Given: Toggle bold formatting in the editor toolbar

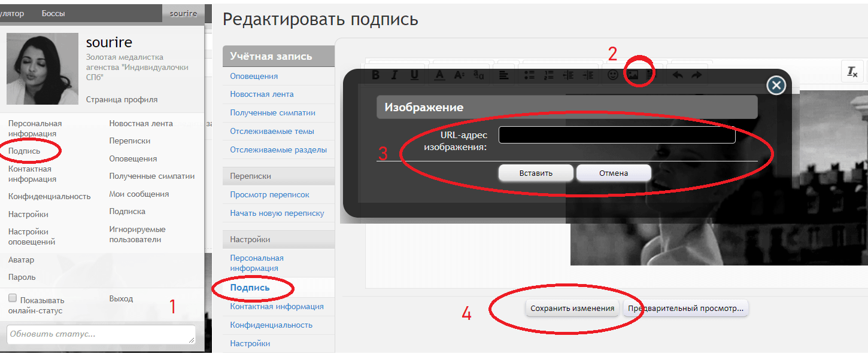Looking at the screenshot, I should (376, 75).
